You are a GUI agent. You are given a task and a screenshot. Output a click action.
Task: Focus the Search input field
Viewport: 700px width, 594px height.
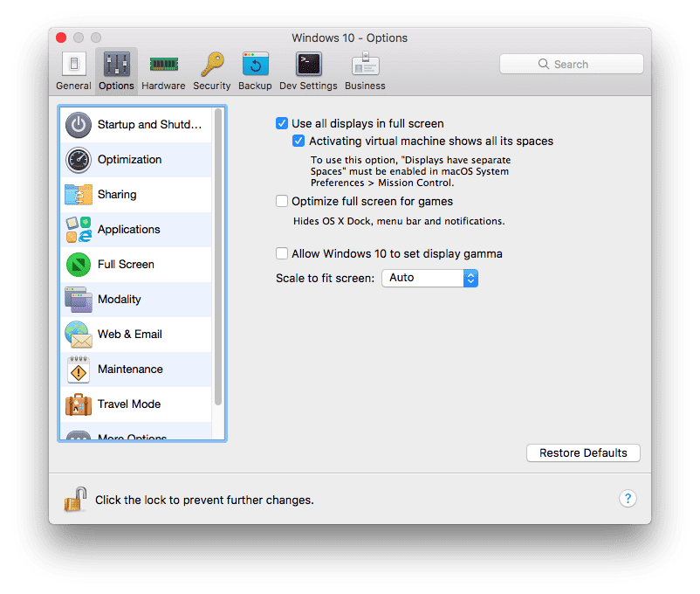pos(572,64)
